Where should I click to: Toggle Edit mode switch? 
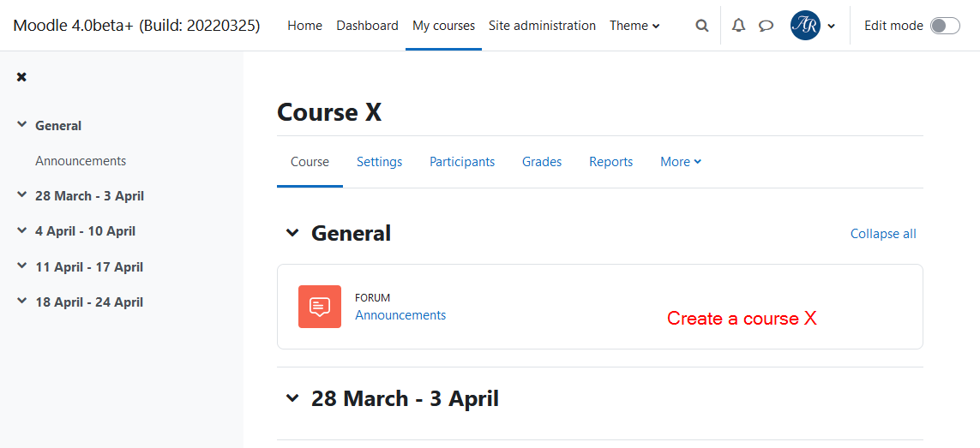pos(945,26)
